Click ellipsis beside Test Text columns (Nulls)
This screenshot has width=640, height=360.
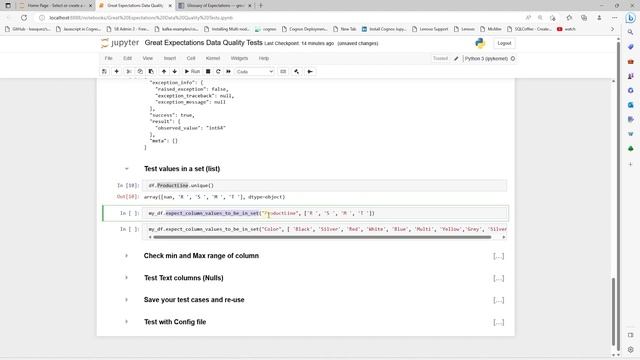[x=498, y=278]
